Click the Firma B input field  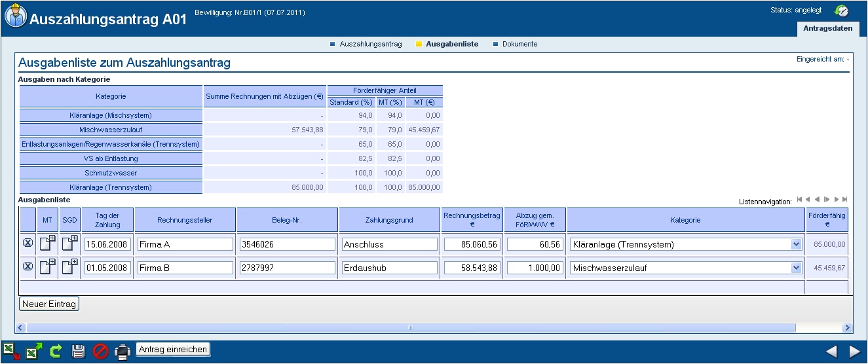[x=185, y=267]
